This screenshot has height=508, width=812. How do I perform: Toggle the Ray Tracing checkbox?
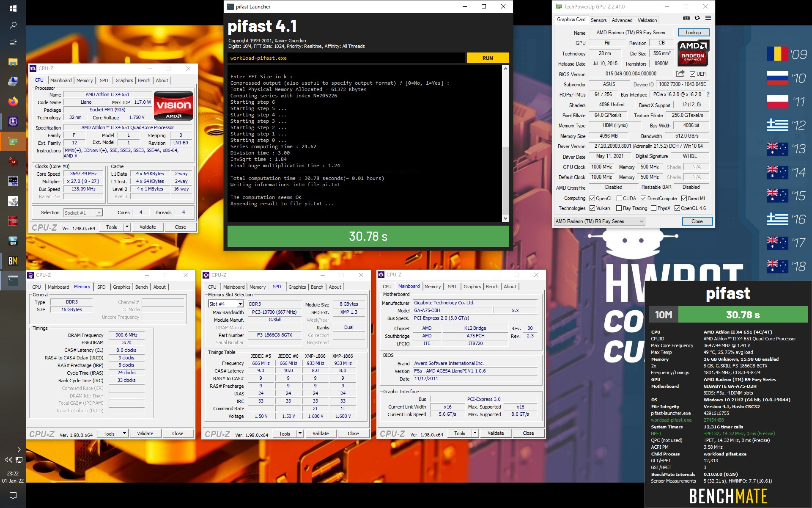pyautogui.click(x=619, y=208)
